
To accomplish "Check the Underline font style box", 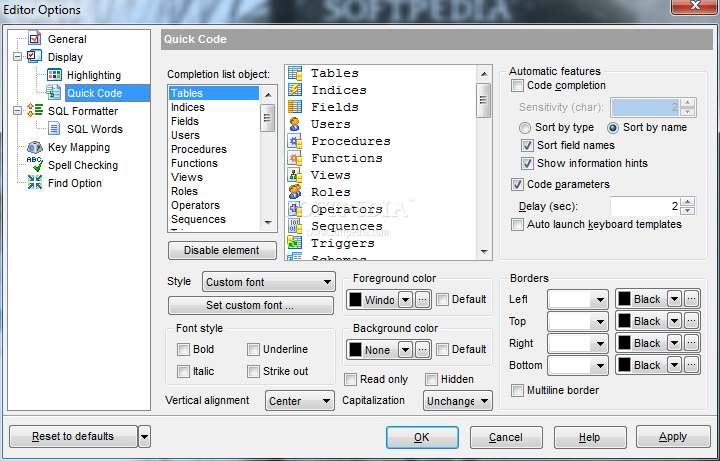I will (x=253, y=349).
